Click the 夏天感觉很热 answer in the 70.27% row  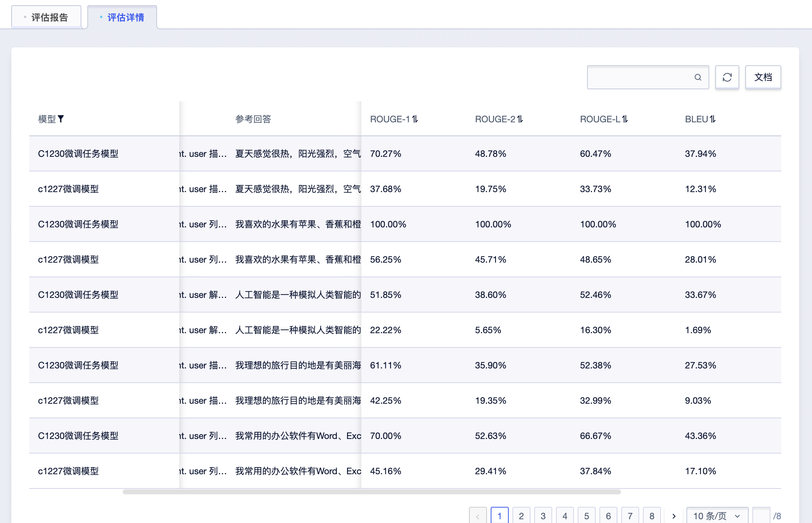click(298, 153)
